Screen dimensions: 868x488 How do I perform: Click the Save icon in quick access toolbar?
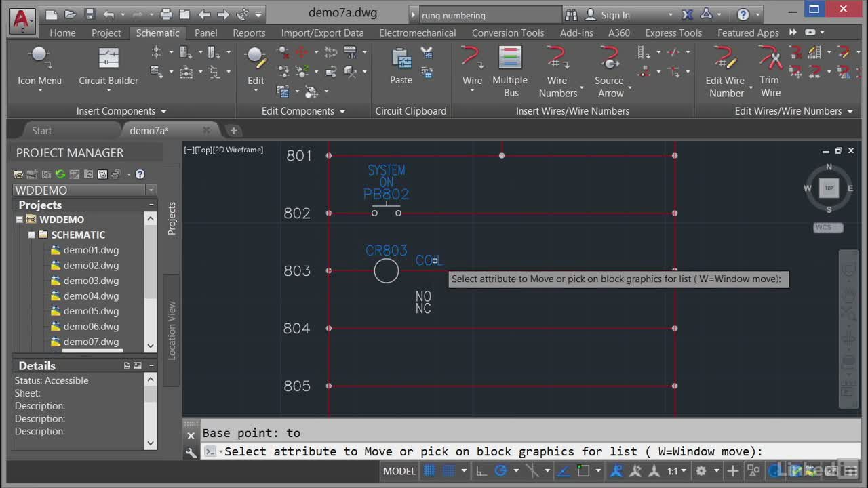coord(90,14)
